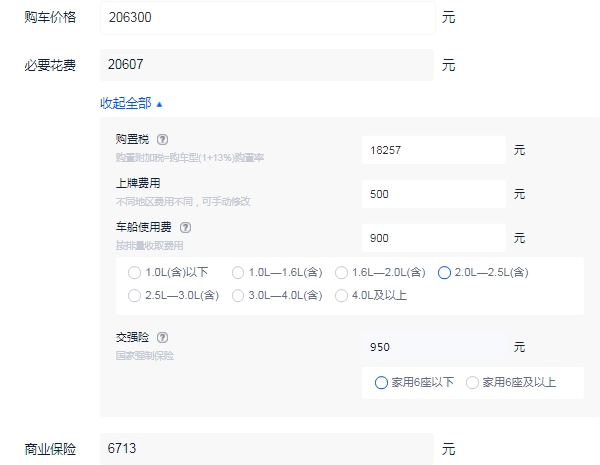The width and height of the screenshot is (600, 465).
Task: Pick 4.0L及以上 displacement radio
Action: click(341, 295)
